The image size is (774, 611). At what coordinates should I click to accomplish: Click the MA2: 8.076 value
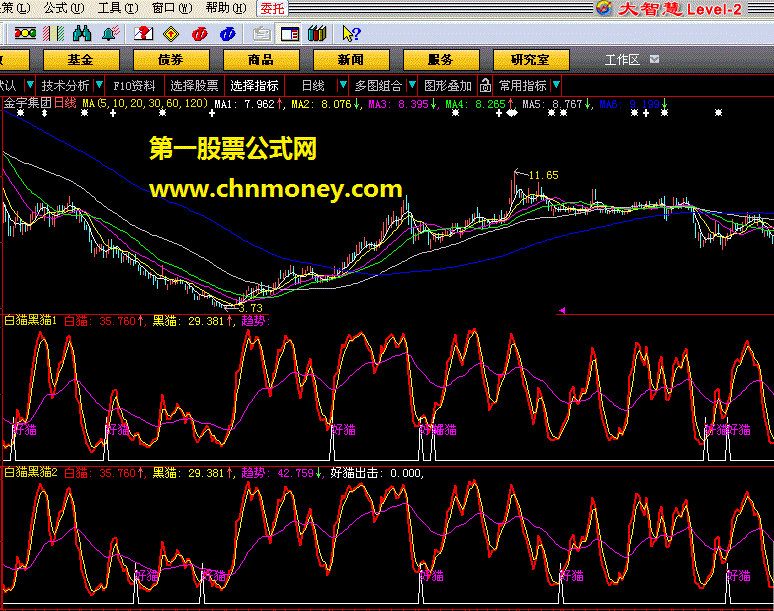325,104
